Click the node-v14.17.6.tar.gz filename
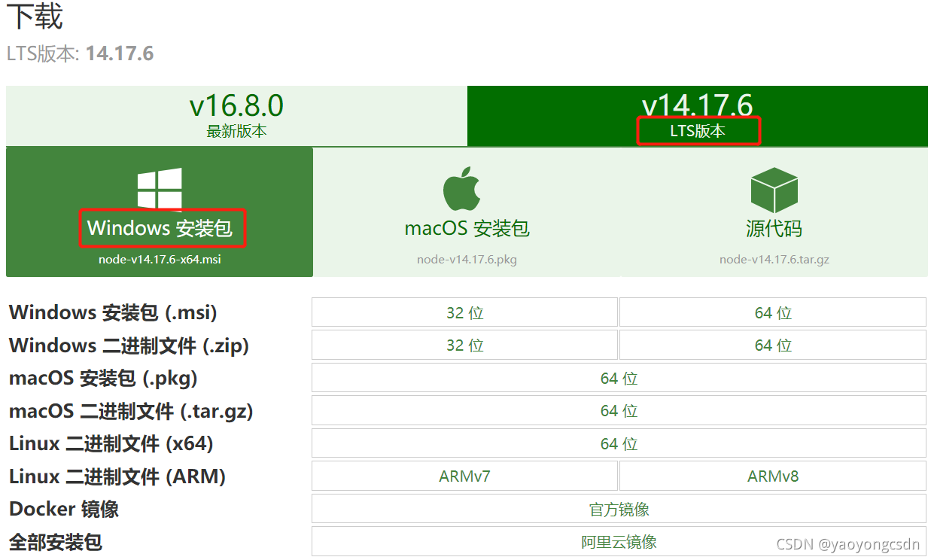The height and width of the screenshot is (560, 931). coord(774,260)
